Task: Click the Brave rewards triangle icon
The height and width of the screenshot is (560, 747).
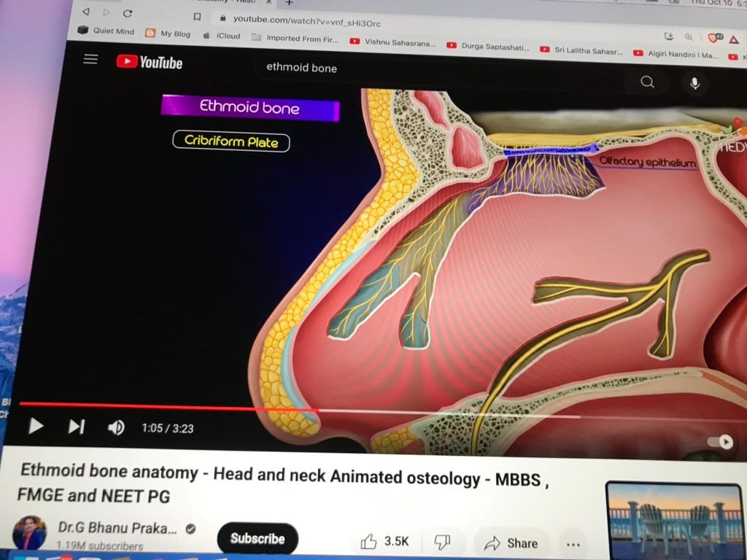Action: tap(734, 39)
